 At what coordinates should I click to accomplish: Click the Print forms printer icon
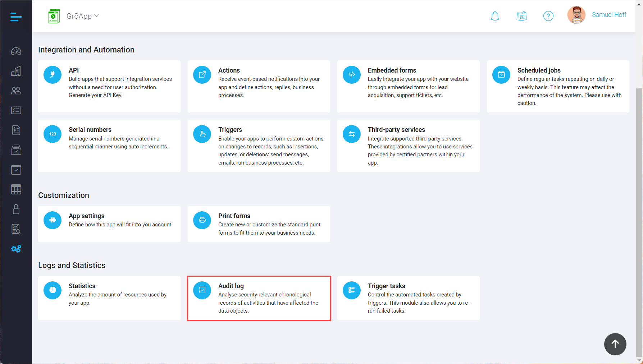click(202, 220)
